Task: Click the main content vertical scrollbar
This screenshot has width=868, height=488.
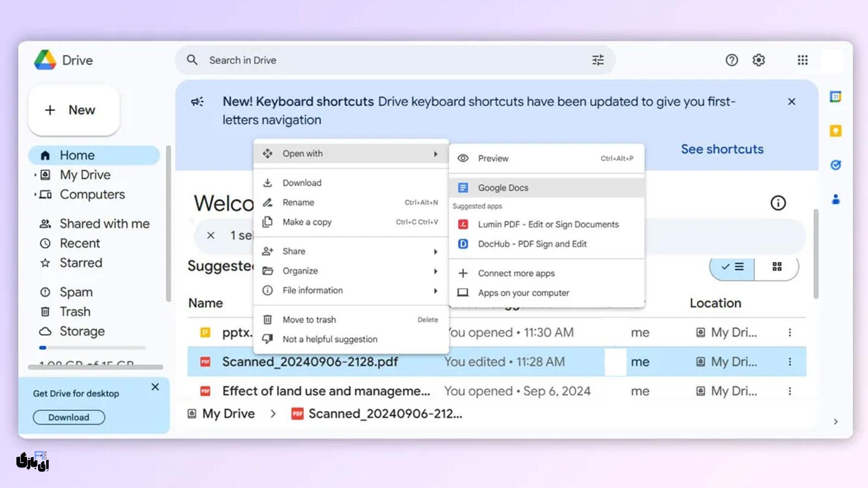Action: click(x=815, y=254)
